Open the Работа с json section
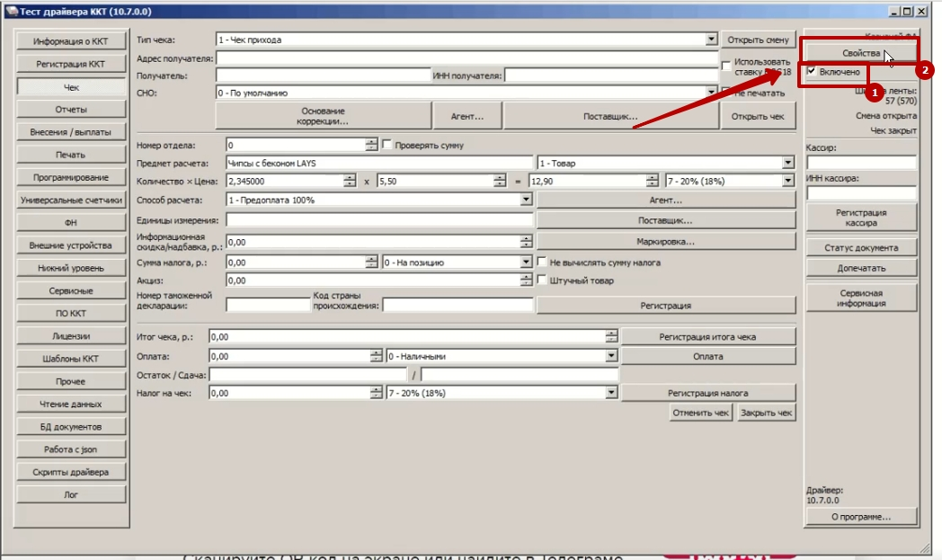 click(70, 449)
